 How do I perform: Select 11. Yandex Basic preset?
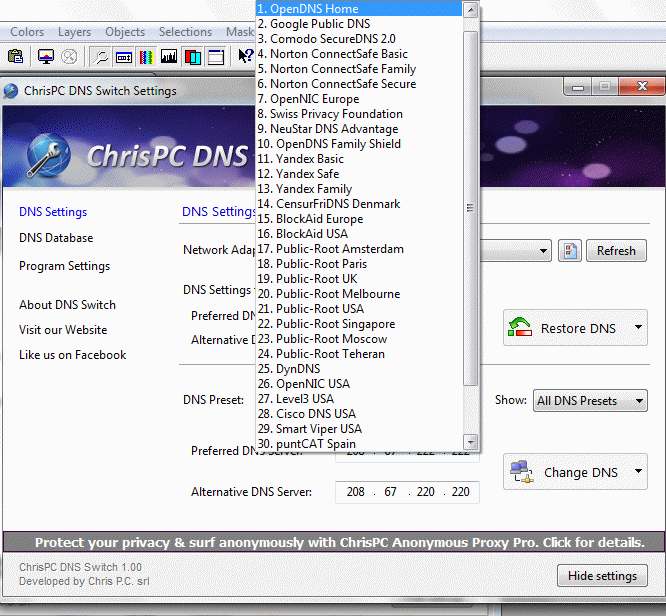click(x=359, y=159)
